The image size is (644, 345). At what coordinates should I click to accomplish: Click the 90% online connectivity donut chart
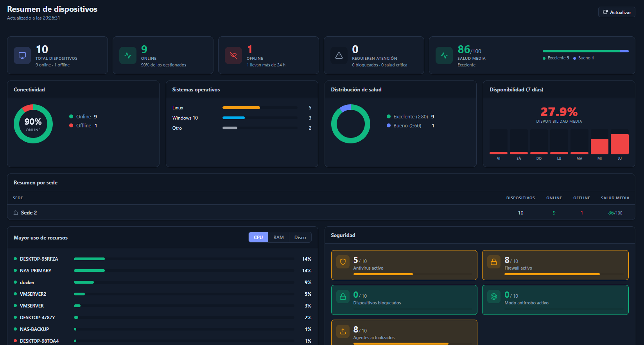(33, 124)
